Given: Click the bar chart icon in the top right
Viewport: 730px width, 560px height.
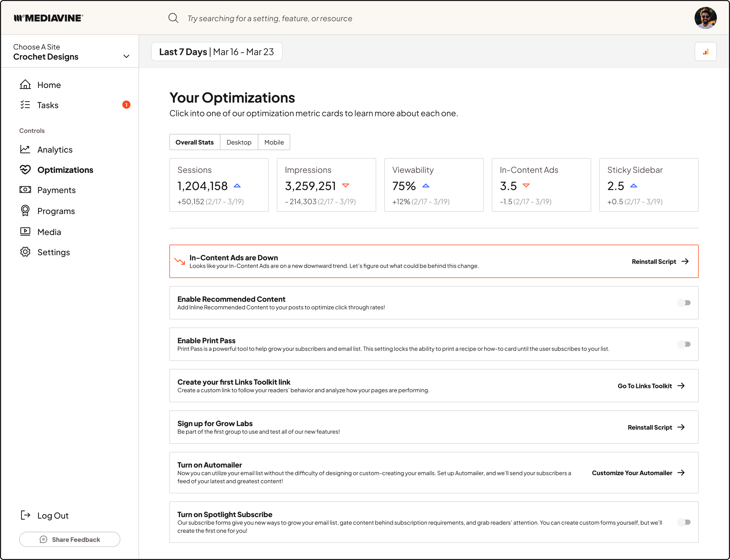Looking at the screenshot, I should tap(705, 52).
